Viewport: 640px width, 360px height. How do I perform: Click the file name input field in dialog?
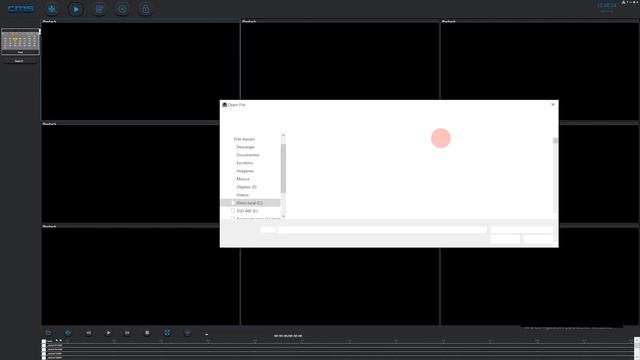click(x=382, y=230)
